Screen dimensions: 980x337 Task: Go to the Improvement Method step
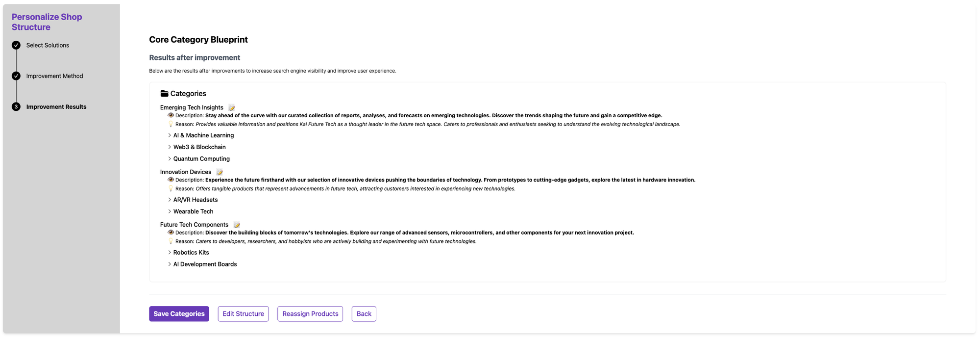click(x=54, y=76)
